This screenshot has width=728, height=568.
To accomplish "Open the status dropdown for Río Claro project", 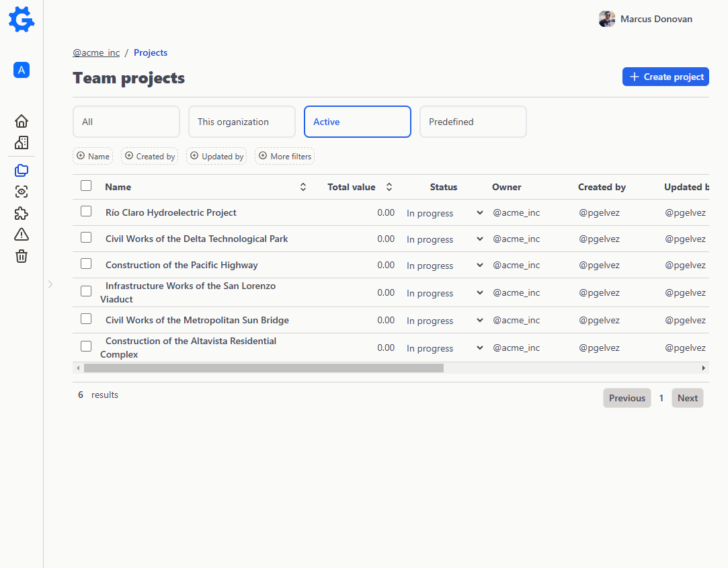I will pos(479,212).
